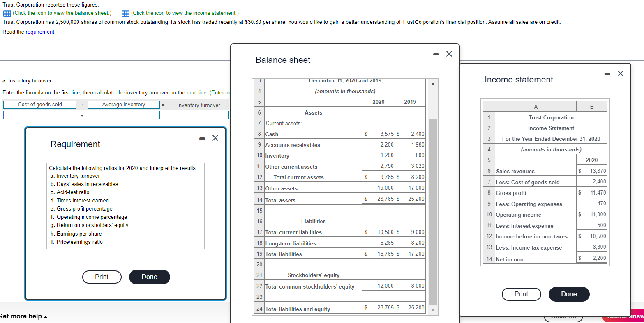The width and height of the screenshot is (644, 323).
Task: Click the 2020 Total assets value 28,765
Action: pyautogui.click(x=386, y=199)
